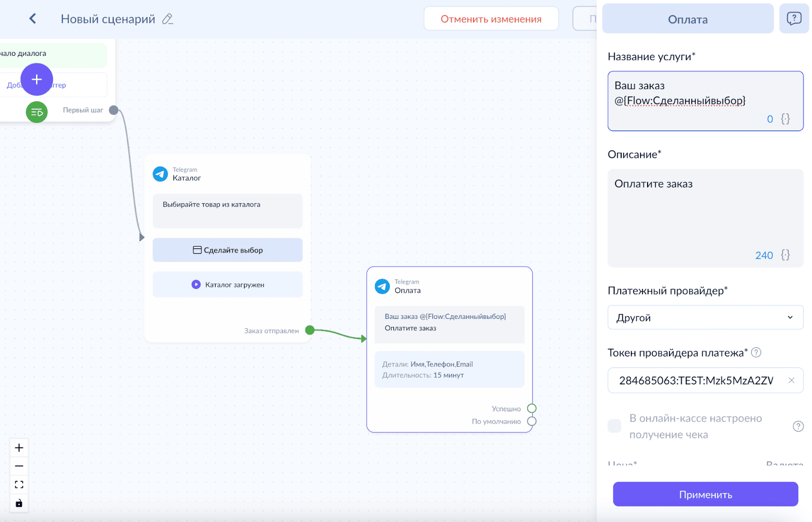The image size is (812, 522).
Task: Click the Успешно output connector circle
Action: coord(532,408)
